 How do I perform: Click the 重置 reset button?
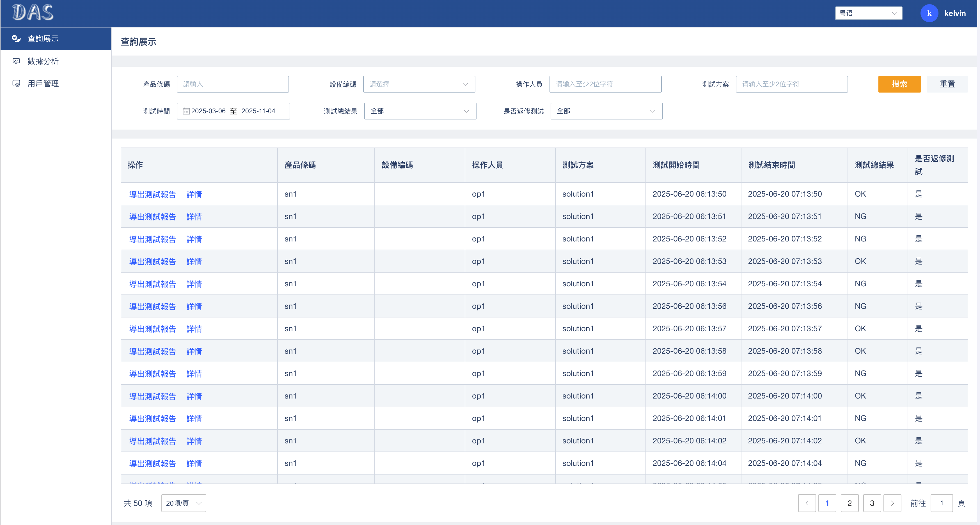[947, 84]
